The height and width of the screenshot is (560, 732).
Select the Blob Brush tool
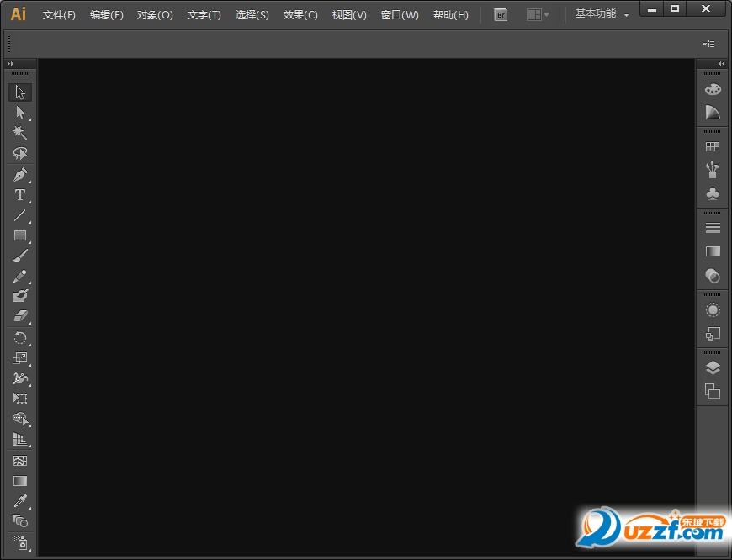click(x=20, y=296)
